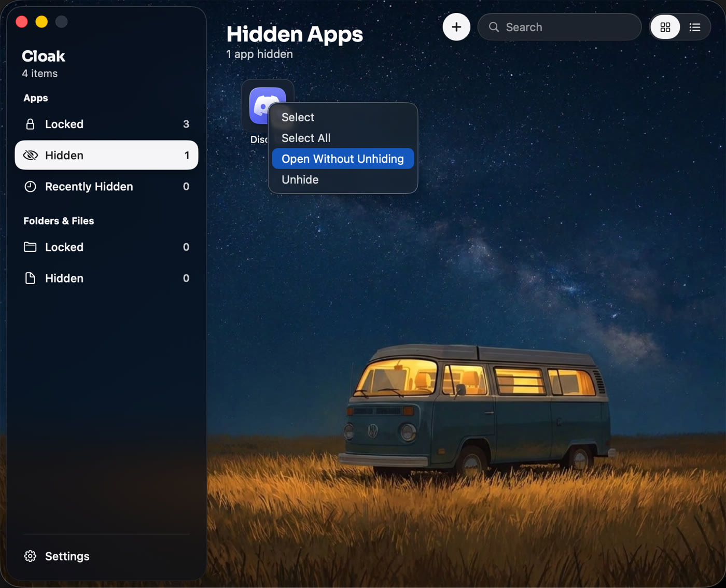Click the 'Hidden Apps' heading
Viewport: 726px width, 588px height.
pyautogui.click(x=295, y=34)
